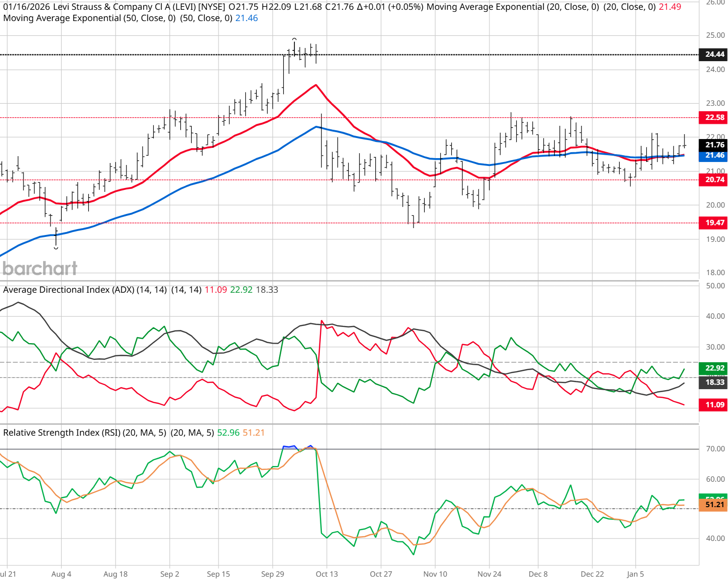
Task: Click the Oct 13 date axis label
Action: coord(327,574)
